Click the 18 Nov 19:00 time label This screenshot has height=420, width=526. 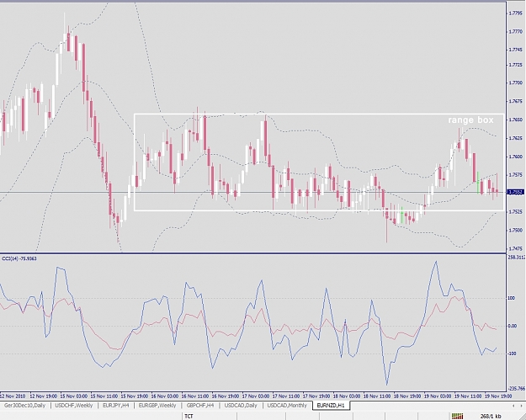pyautogui.click(x=409, y=396)
